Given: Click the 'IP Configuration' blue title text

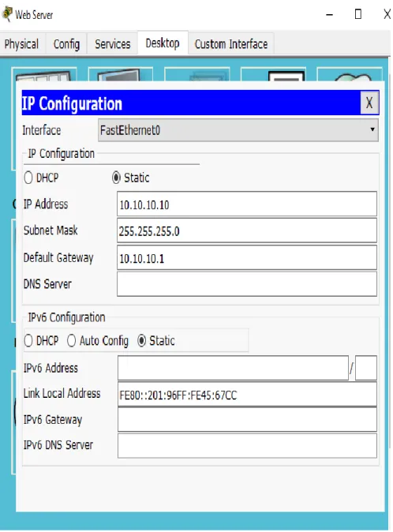Looking at the screenshot, I should 72,103.
